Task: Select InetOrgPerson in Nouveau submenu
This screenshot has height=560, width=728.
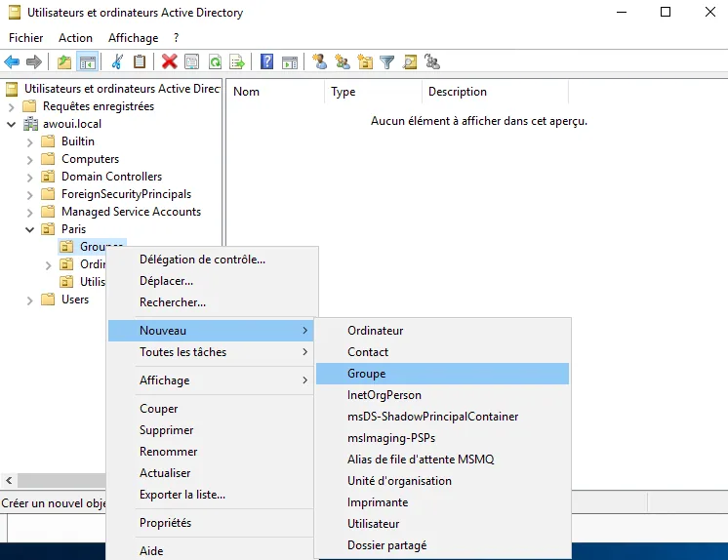Action: click(x=442, y=395)
